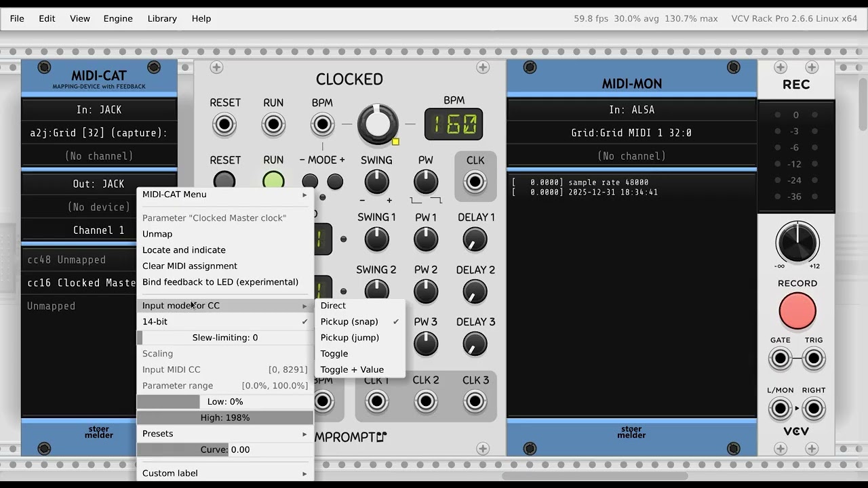Click the DELAY 1 knob

pyautogui.click(x=475, y=239)
